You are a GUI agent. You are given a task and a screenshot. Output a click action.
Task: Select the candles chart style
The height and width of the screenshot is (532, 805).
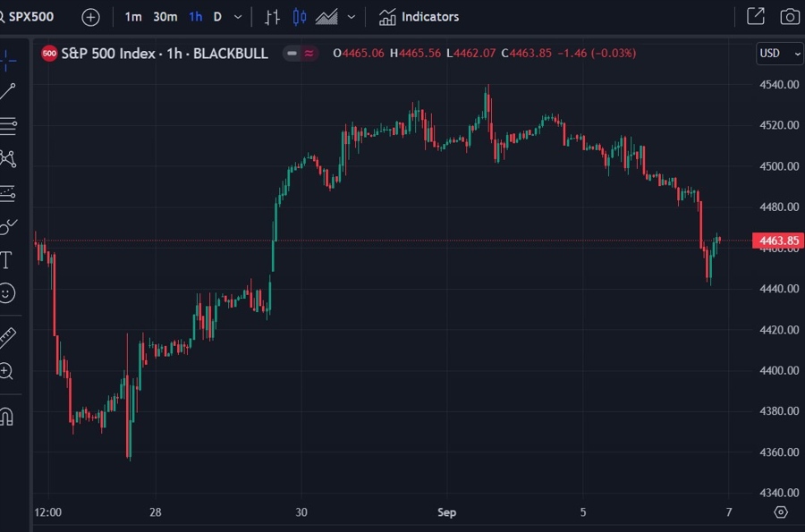[300, 17]
